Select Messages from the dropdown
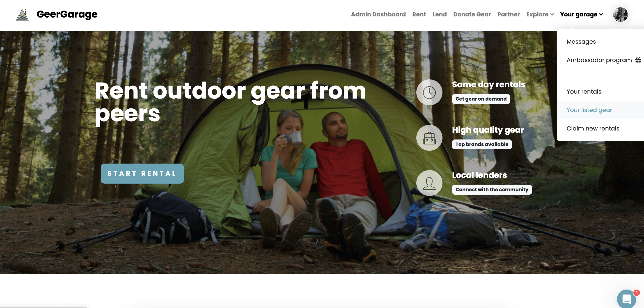 tap(581, 41)
